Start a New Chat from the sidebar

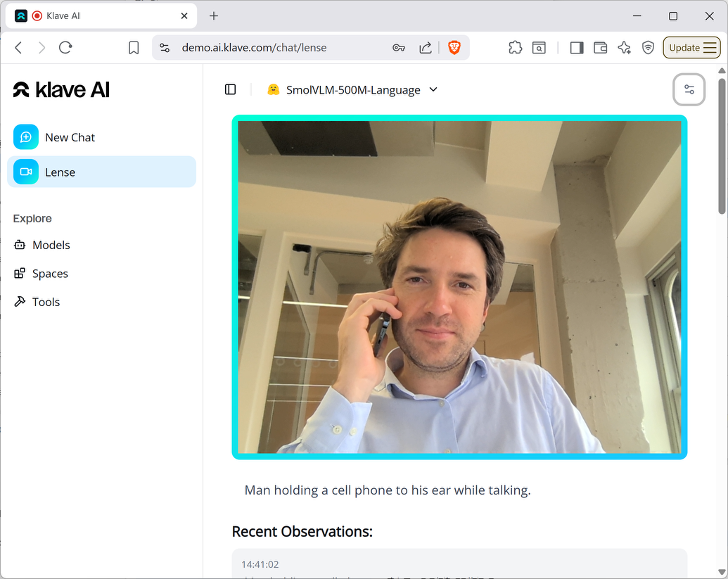pyautogui.click(x=69, y=137)
